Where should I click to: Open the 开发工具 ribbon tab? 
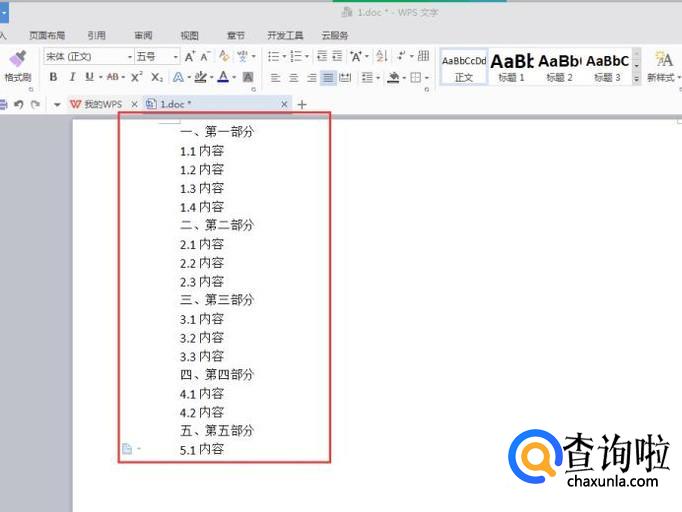coord(285,35)
